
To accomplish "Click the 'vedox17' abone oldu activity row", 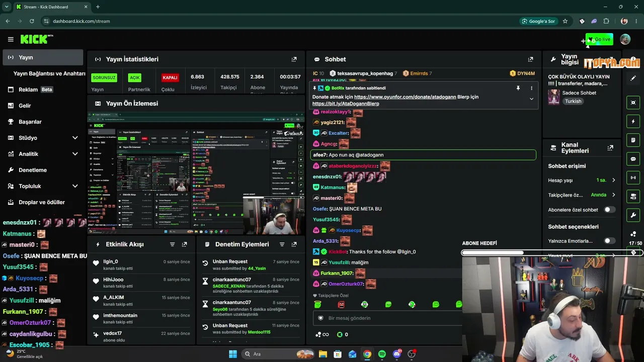I will pyautogui.click(x=141, y=336).
